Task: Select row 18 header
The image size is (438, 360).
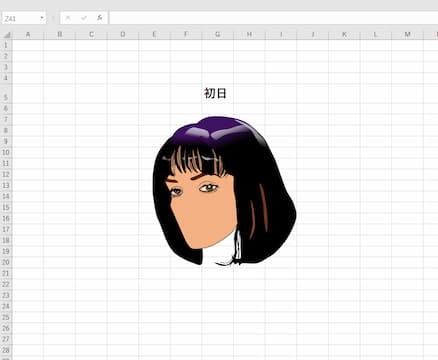Action: click(6, 240)
